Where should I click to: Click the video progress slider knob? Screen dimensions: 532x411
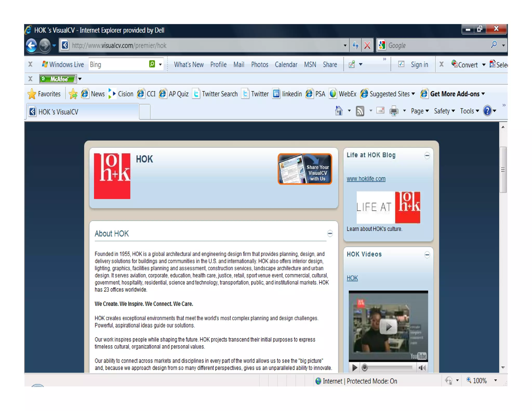pyautogui.click(x=364, y=367)
